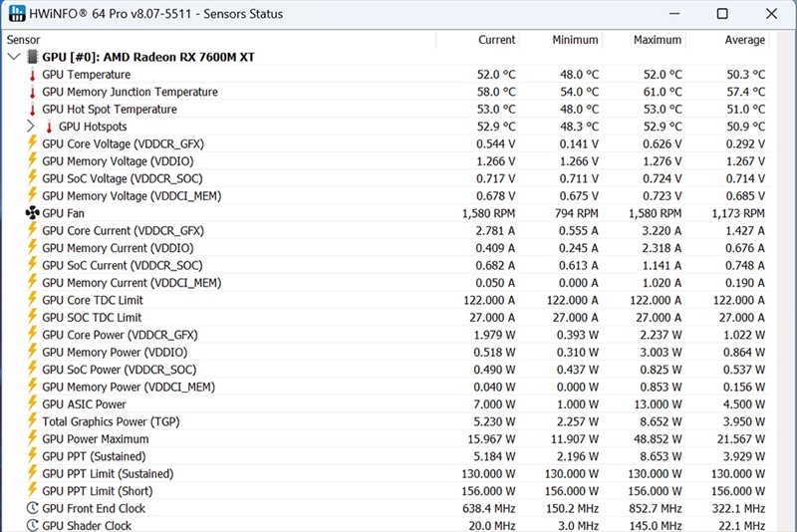Viewport: 797px width, 532px height.
Task: Click lightning icon for GPU Memory Current (VDDIO)
Action: 32,247
